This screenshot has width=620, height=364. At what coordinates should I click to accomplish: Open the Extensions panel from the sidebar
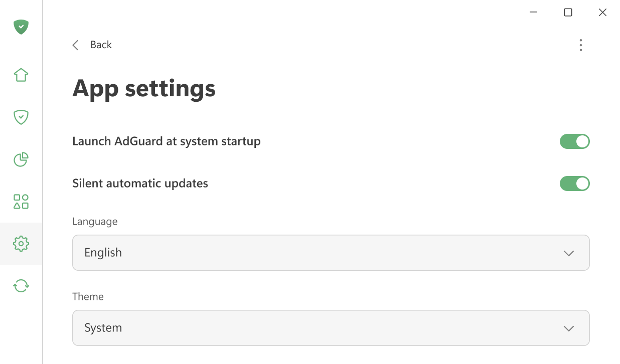tap(21, 202)
